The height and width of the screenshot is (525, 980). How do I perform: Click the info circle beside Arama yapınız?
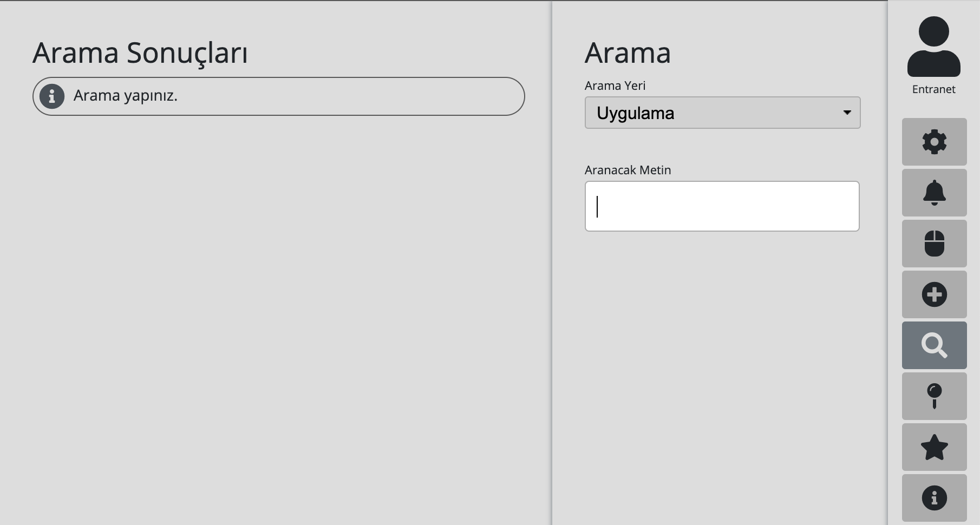52,96
